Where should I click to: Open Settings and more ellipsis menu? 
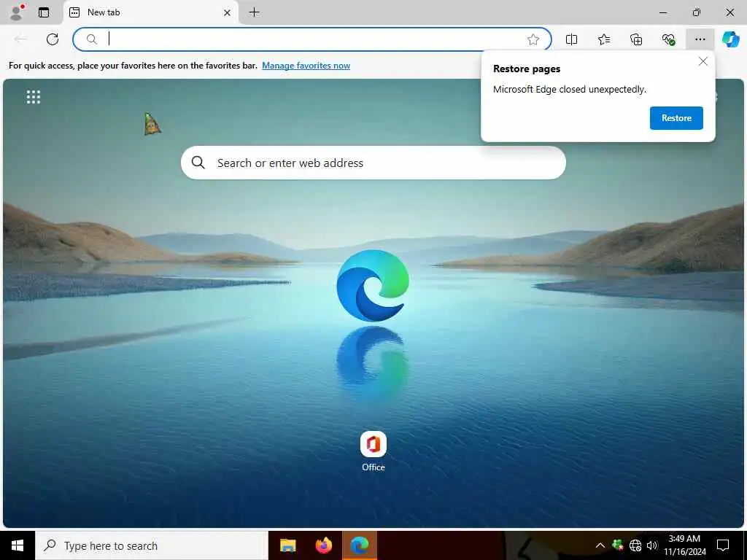[x=700, y=39]
